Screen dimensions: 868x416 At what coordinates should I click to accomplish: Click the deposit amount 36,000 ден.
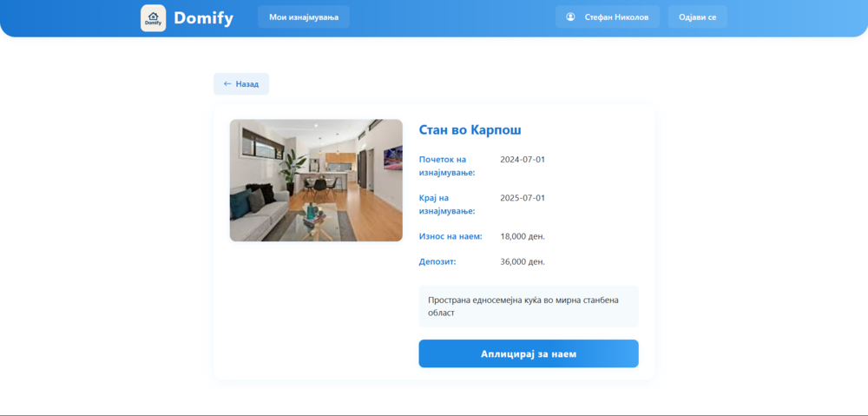click(x=523, y=261)
